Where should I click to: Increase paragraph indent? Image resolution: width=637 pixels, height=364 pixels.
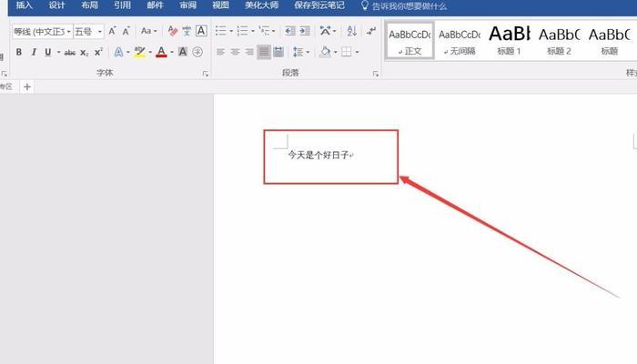tap(305, 31)
